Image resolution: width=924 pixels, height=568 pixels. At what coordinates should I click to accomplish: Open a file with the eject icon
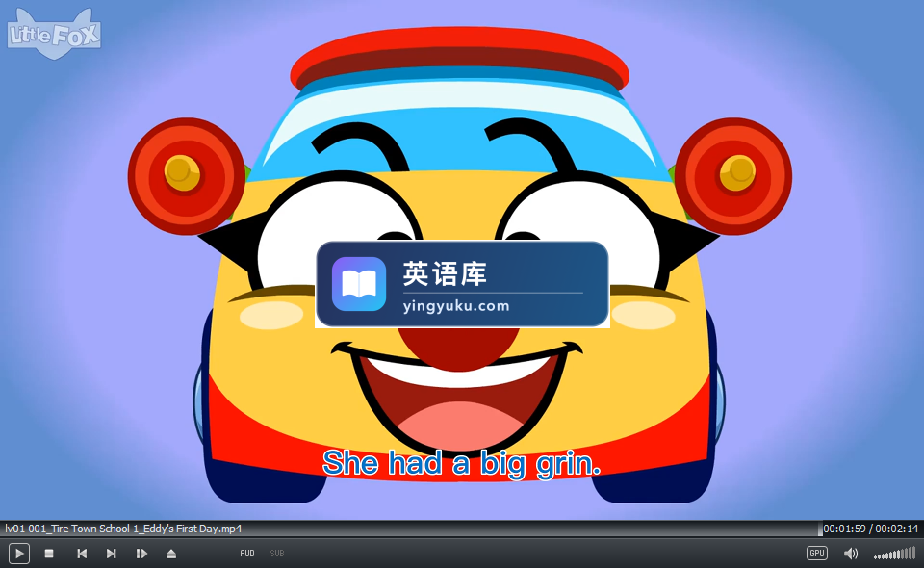[171, 554]
